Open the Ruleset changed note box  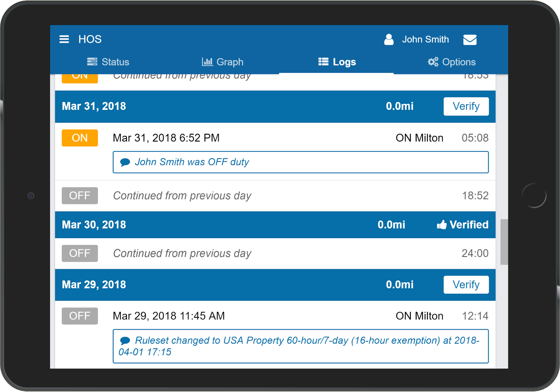(301, 346)
